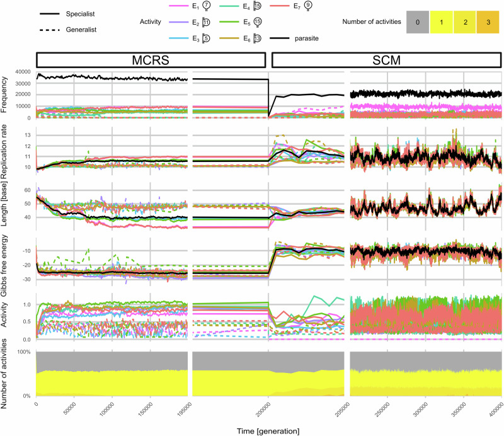Click the 0.5 tick on Activity axis
Screen dimensions: 504x436
coord(27,321)
